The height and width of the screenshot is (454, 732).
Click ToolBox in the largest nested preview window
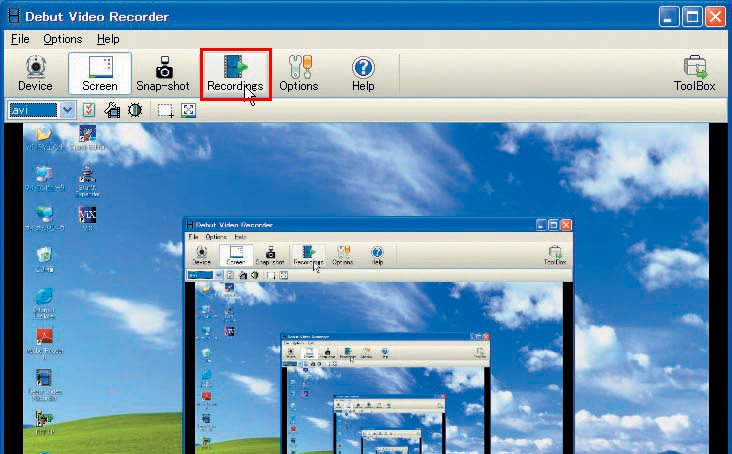(555, 255)
